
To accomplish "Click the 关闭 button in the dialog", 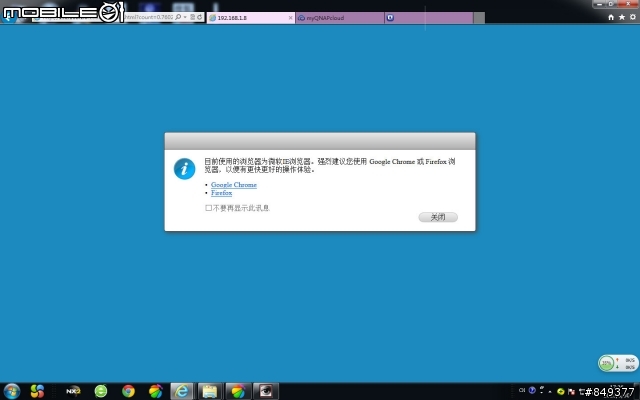I will point(438,217).
